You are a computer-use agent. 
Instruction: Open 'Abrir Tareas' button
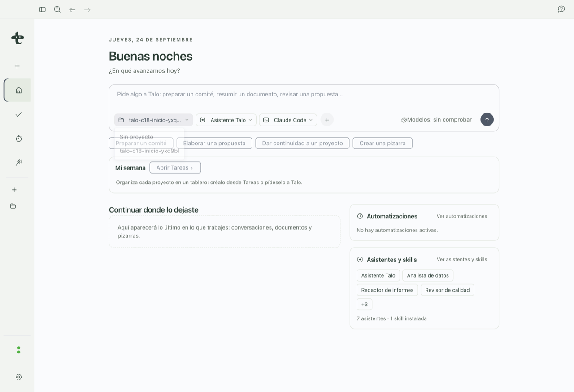(175, 168)
